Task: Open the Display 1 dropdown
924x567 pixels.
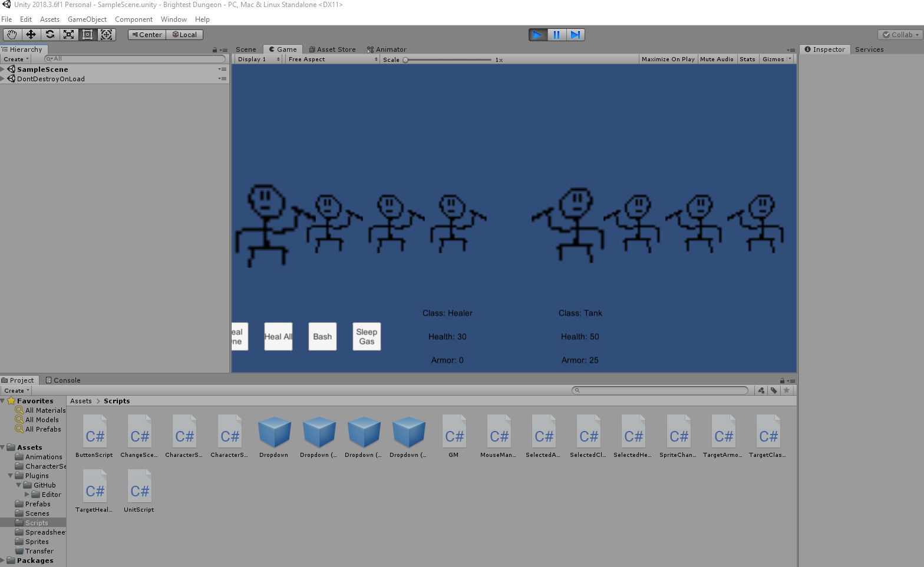Action: pos(259,59)
